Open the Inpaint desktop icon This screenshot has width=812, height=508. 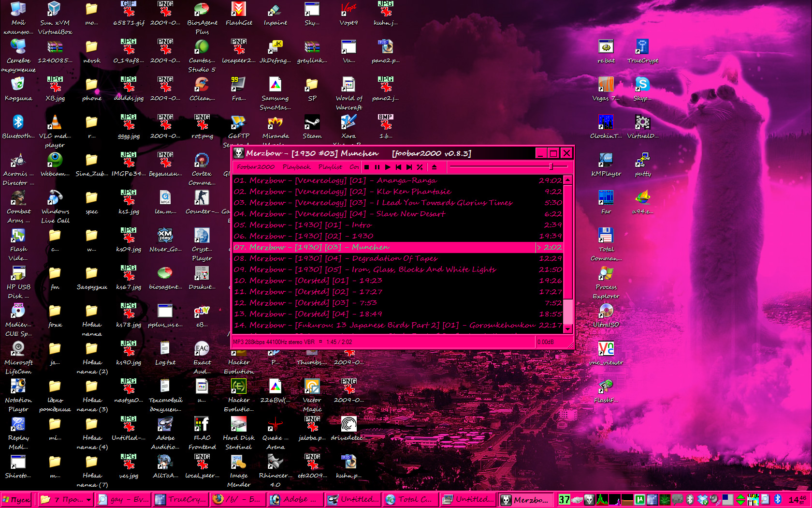pyautogui.click(x=275, y=14)
